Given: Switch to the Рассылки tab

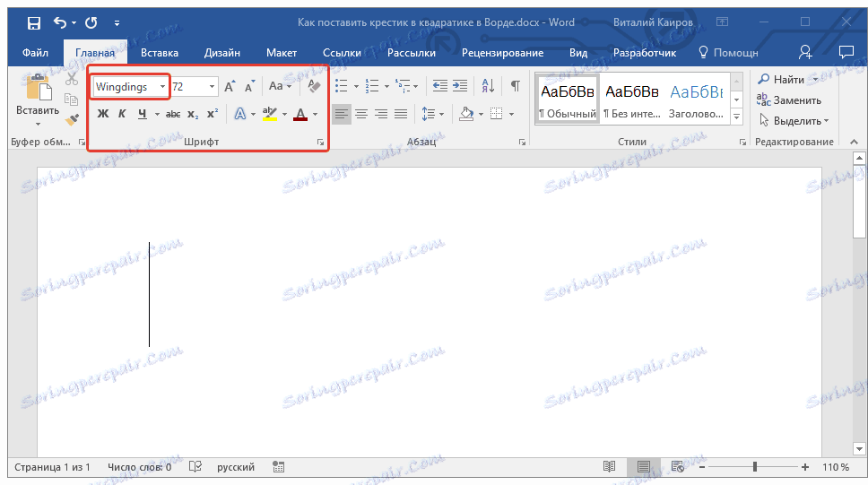Looking at the screenshot, I should tap(412, 53).
